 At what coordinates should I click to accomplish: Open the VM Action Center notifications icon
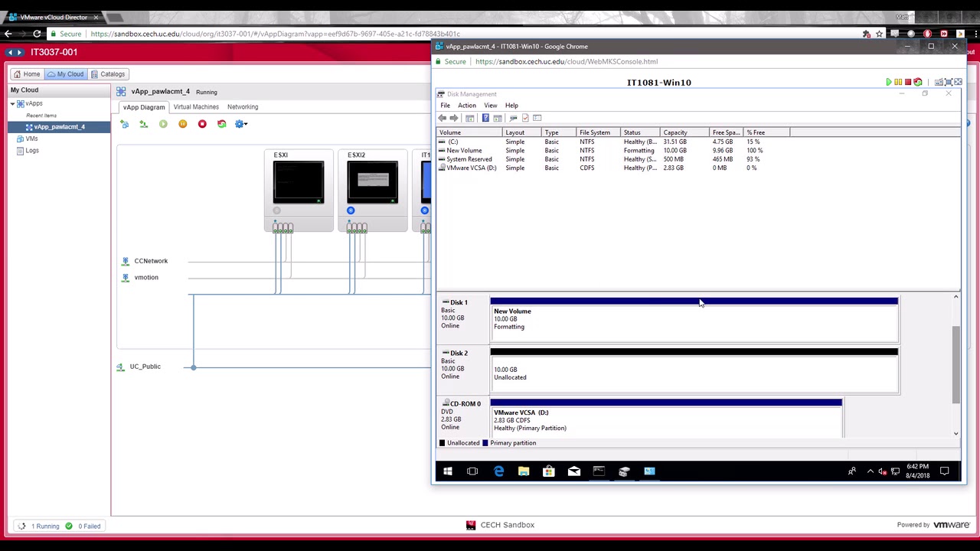tap(944, 471)
